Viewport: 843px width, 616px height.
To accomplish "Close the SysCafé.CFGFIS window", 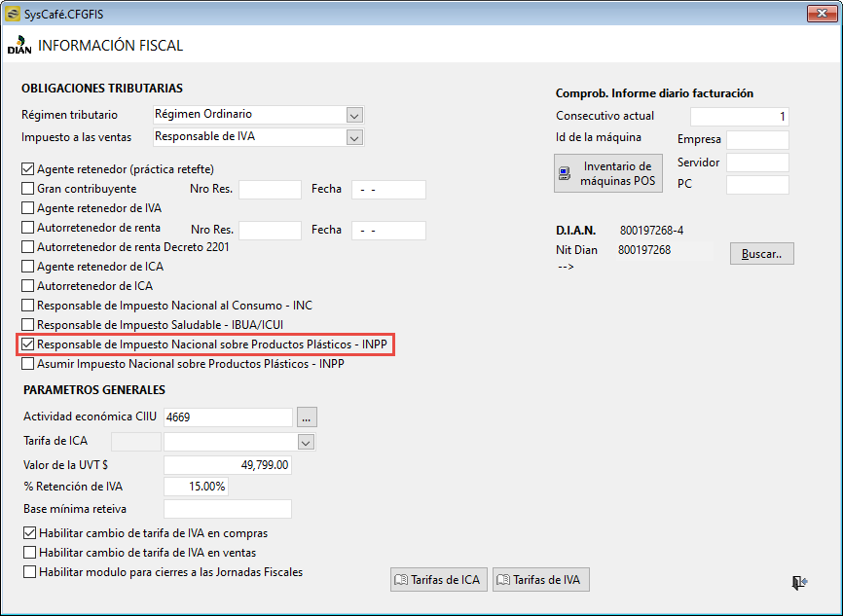I will (x=822, y=14).
